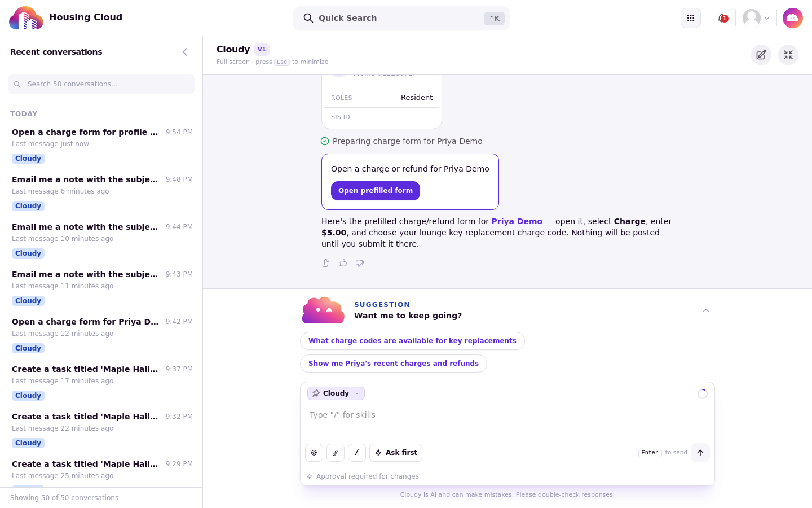Open conversation 'Open a charge form for profile' 9:54 PM
This screenshot has width=812, height=508.
pos(101,145)
